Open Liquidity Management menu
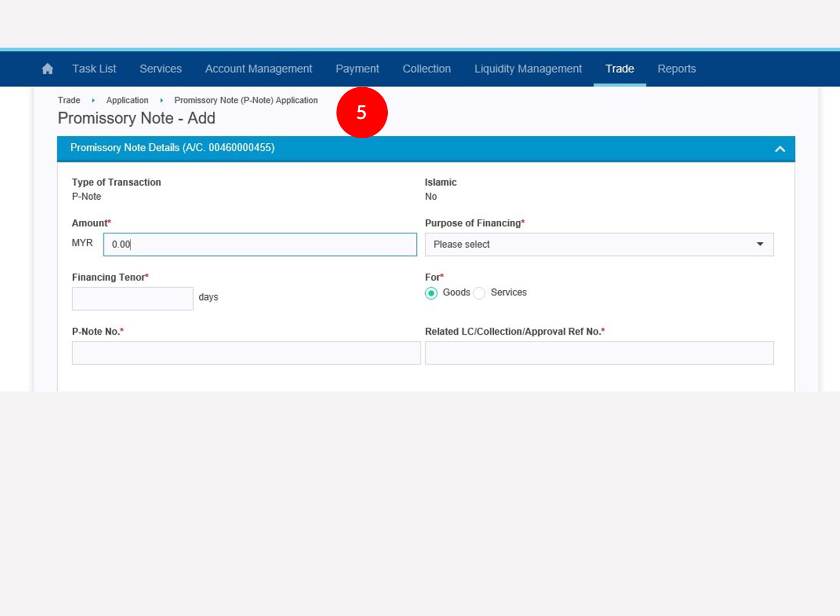The image size is (840, 616). (528, 69)
